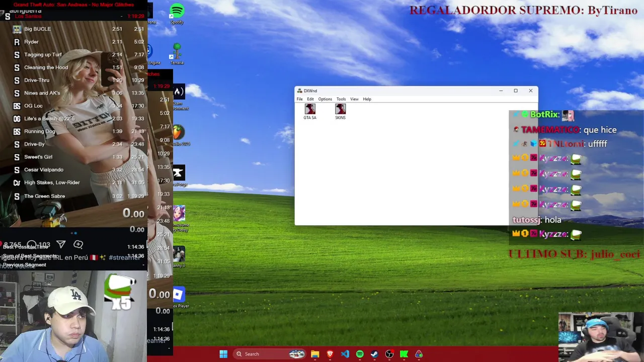Open Steam from the taskbar
The width and height of the screenshot is (644, 362).
[374, 354]
